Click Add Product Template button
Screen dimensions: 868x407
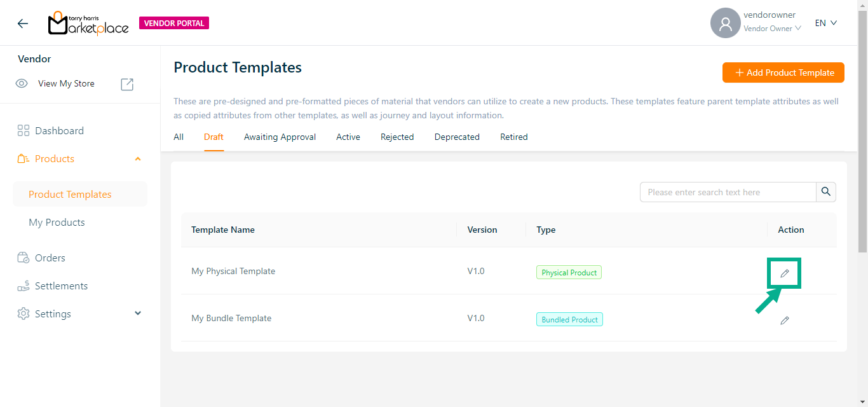(x=783, y=72)
